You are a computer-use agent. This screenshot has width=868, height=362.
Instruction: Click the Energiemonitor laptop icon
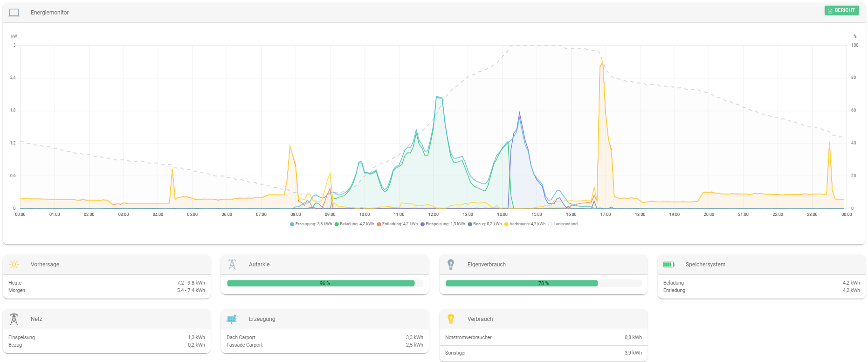pos(14,13)
